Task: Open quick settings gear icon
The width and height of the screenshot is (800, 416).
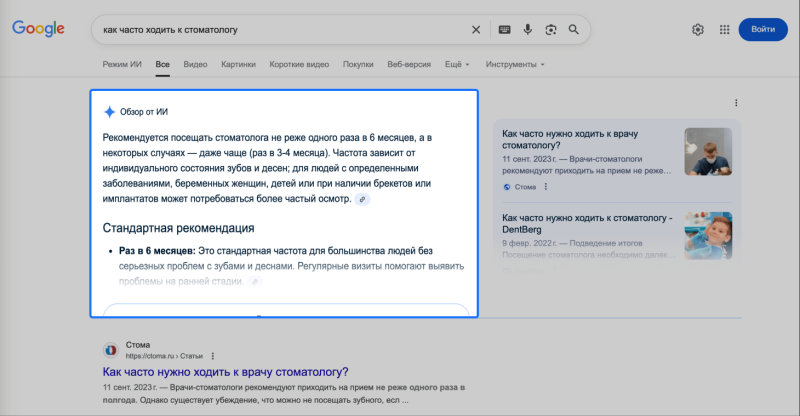Action: click(698, 30)
